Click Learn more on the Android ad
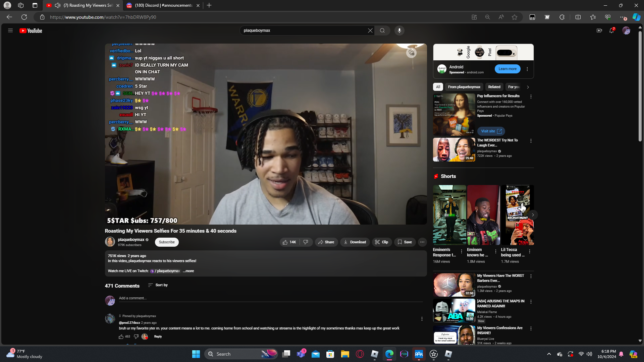The width and height of the screenshot is (644, 362). pyautogui.click(x=507, y=69)
